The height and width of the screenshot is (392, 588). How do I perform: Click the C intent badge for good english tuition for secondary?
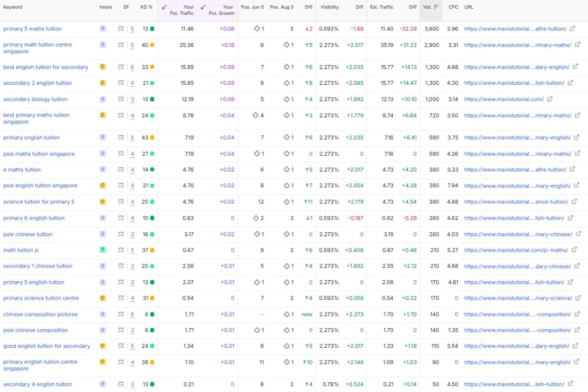pyautogui.click(x=102, y=346)
